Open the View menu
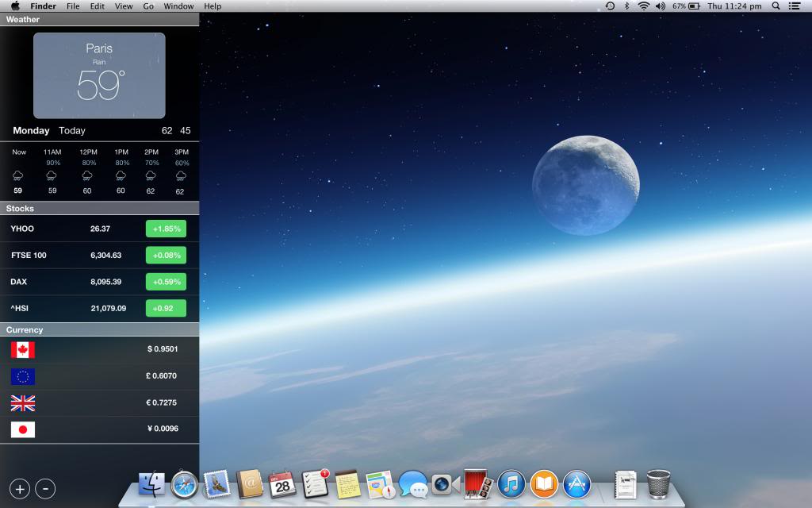Screen dimensions: 812x508 [124, 6]
